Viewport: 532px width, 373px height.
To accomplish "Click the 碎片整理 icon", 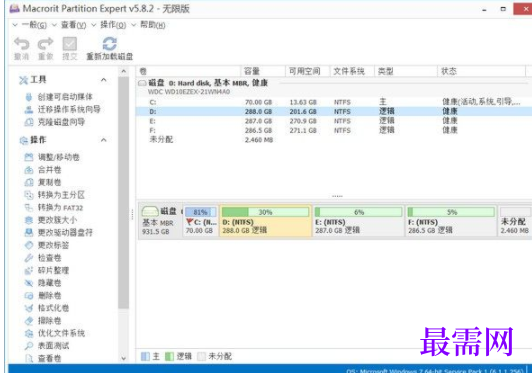I will coord(29,270).
